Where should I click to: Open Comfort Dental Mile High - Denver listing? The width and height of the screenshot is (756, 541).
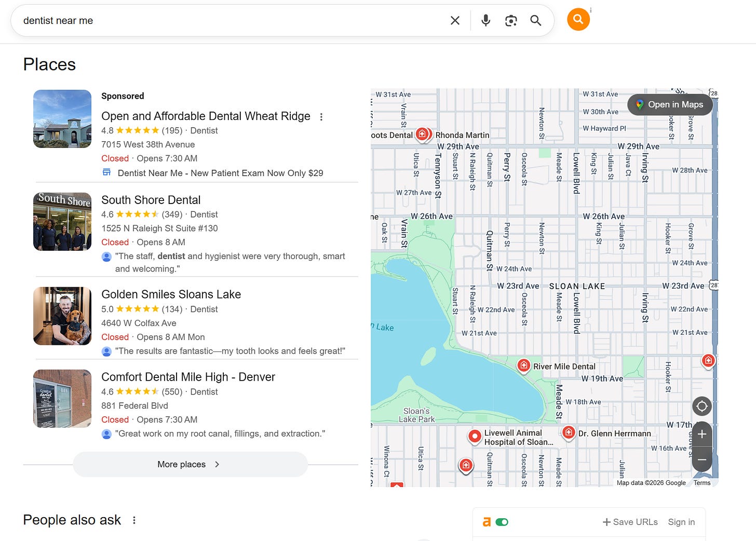(188, 377)
